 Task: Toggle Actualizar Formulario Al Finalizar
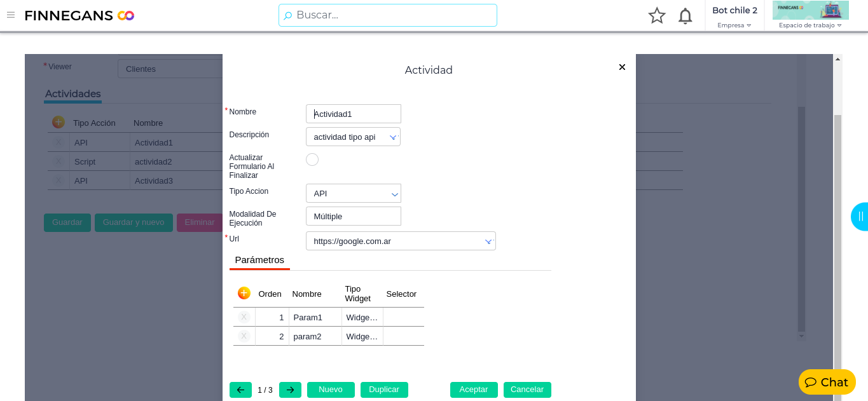(312, 160)
